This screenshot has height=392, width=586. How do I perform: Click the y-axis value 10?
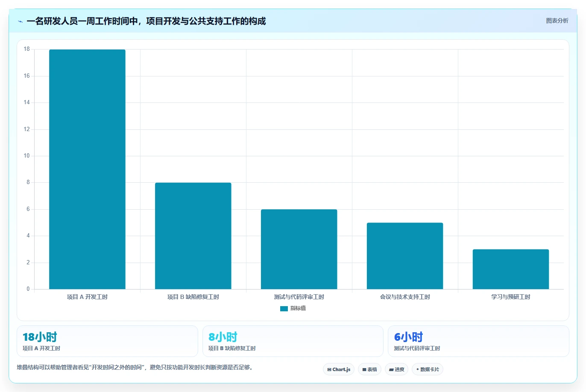[x=27, y=156]
